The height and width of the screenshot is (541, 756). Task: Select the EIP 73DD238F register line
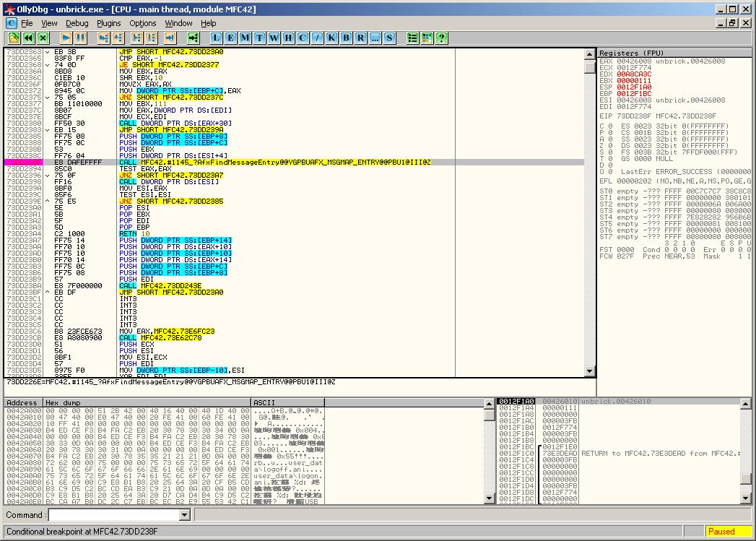point(658,116)
